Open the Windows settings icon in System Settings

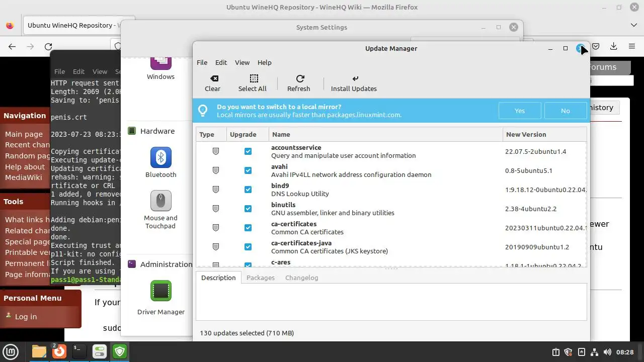161,68
